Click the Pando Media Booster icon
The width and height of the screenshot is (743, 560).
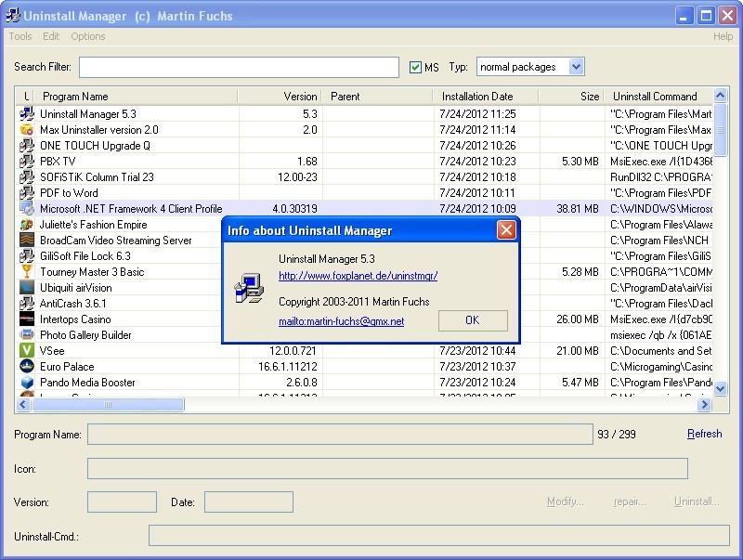tap(27, 383)
